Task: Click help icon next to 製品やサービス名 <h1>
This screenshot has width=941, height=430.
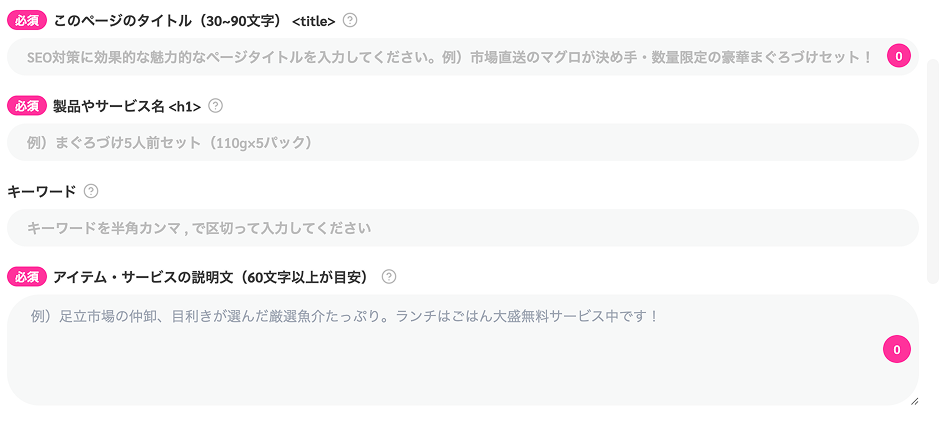Action: tap(215, 106)
